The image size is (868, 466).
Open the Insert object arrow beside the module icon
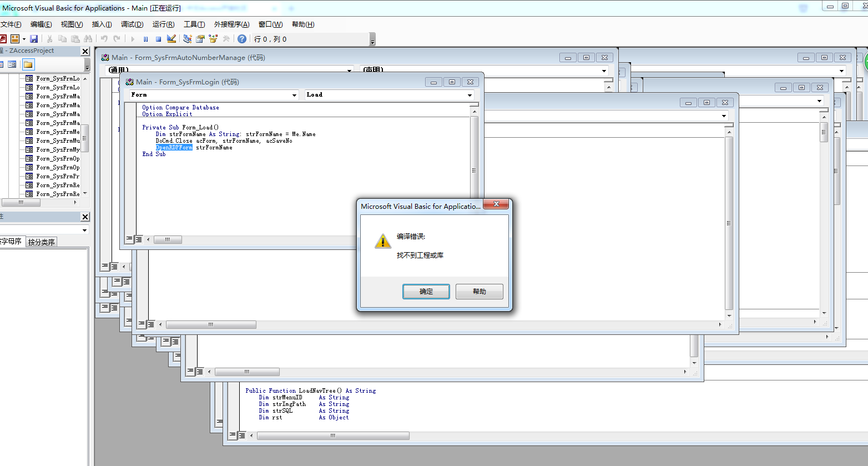pyautogui.click(x=24, y=39)
